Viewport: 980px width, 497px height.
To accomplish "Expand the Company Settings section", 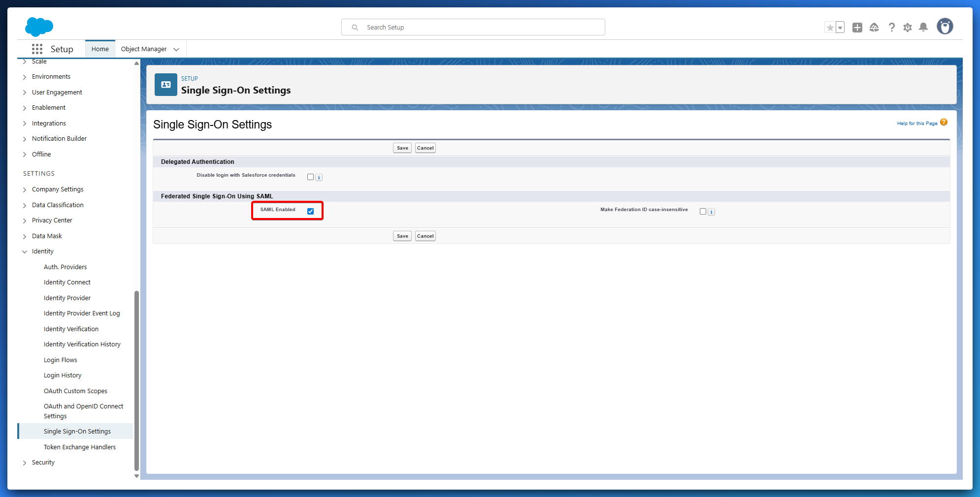I will click(25, 189).
